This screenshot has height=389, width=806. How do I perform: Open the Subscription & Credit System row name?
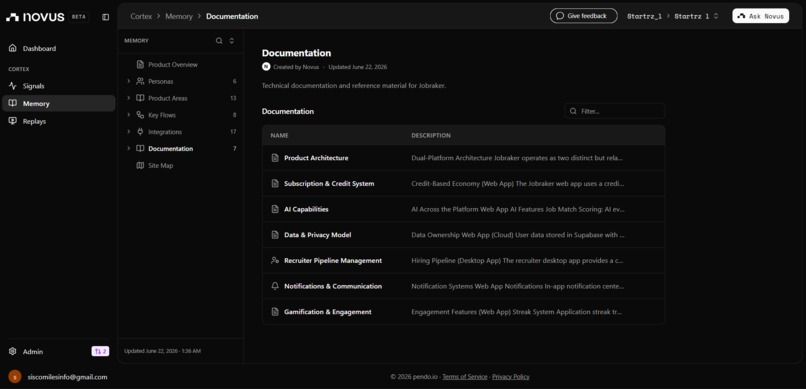(x=329, y=183)
